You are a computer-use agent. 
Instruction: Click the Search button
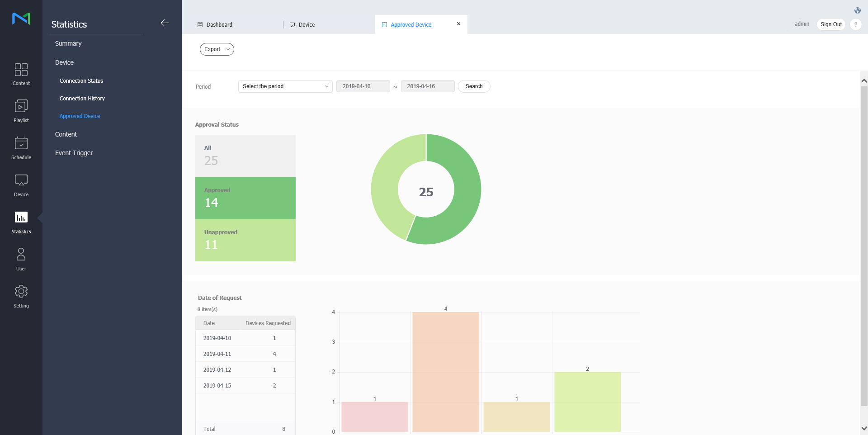pyautogui.click(x=474, y=86)
